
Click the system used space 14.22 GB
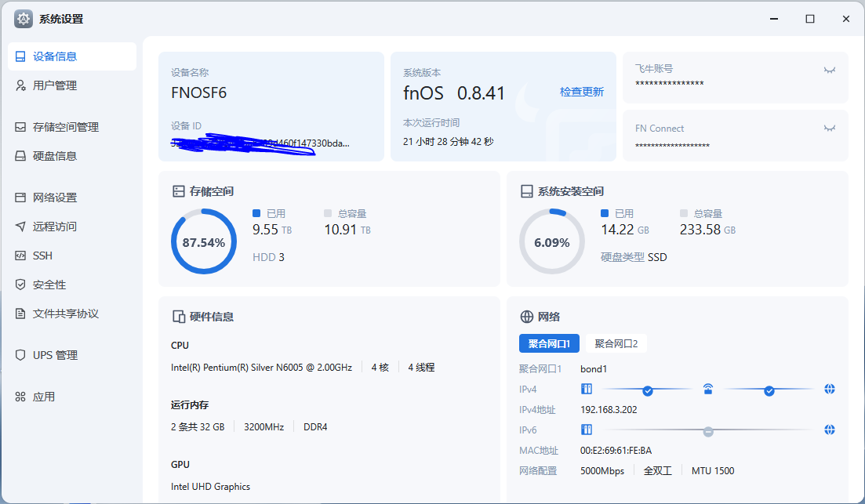tap(624, 230)
